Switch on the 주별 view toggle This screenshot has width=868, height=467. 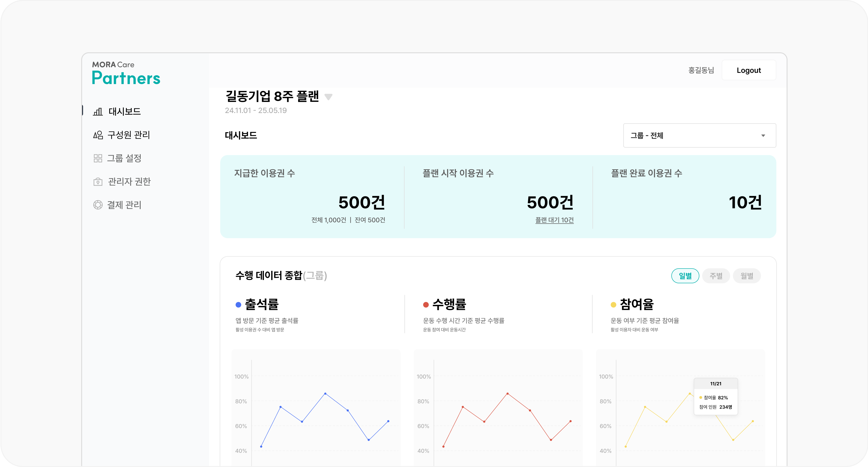[x=716, y=276]
